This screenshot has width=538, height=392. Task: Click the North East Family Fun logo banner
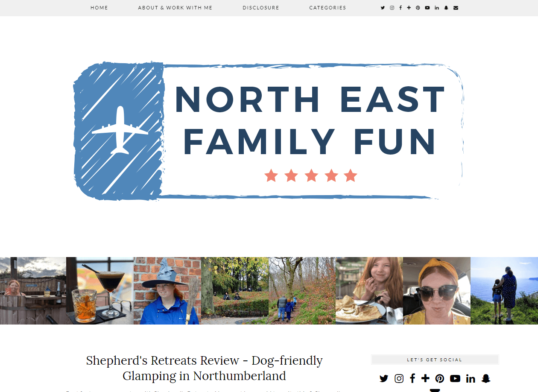coord(269,131)
